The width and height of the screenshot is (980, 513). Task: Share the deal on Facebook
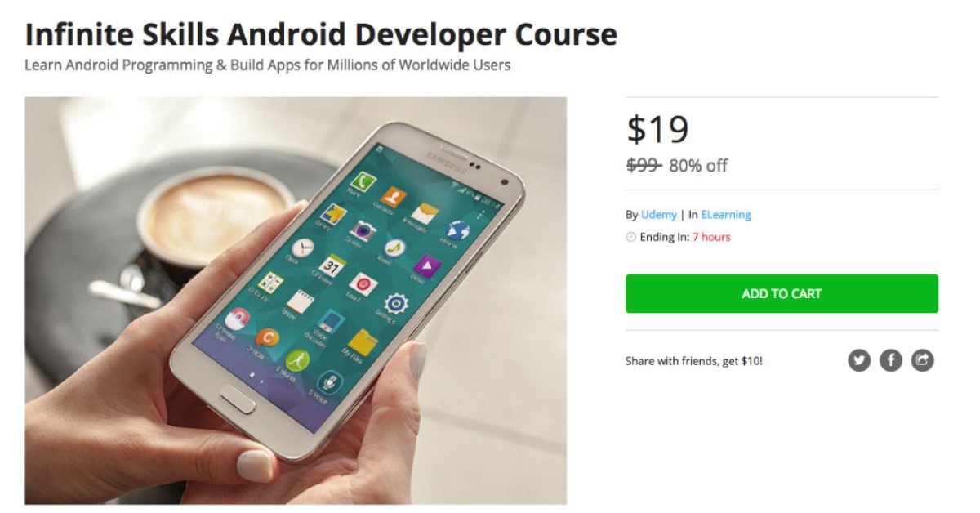[x=891, y=360]
